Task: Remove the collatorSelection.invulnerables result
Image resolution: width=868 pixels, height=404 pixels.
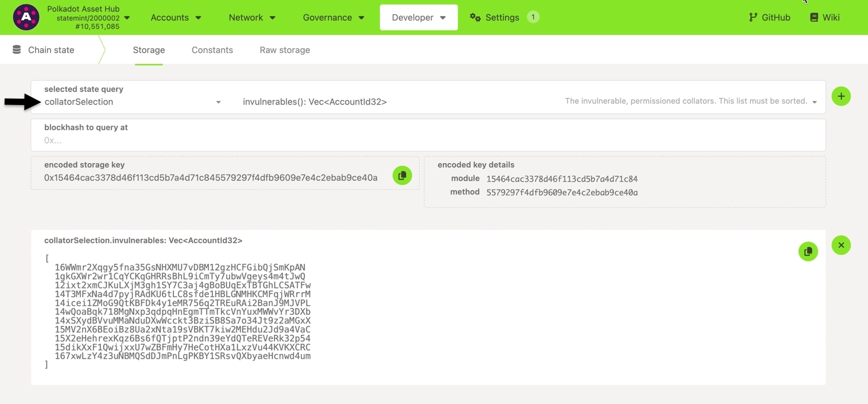Action: 840,246
